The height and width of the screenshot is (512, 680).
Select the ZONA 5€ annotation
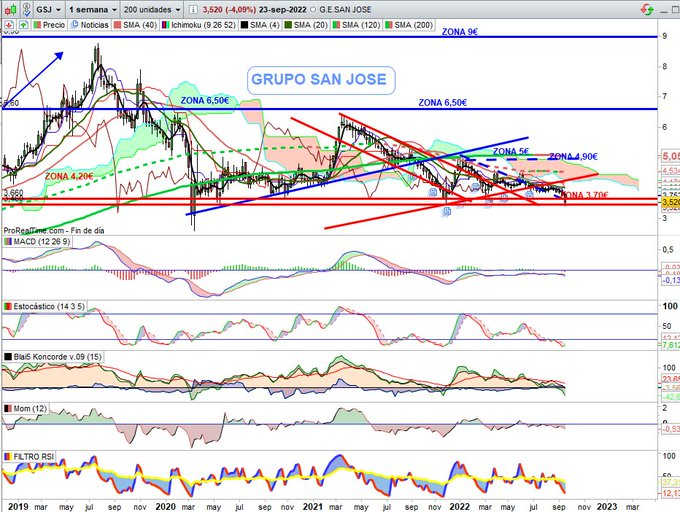511,151
